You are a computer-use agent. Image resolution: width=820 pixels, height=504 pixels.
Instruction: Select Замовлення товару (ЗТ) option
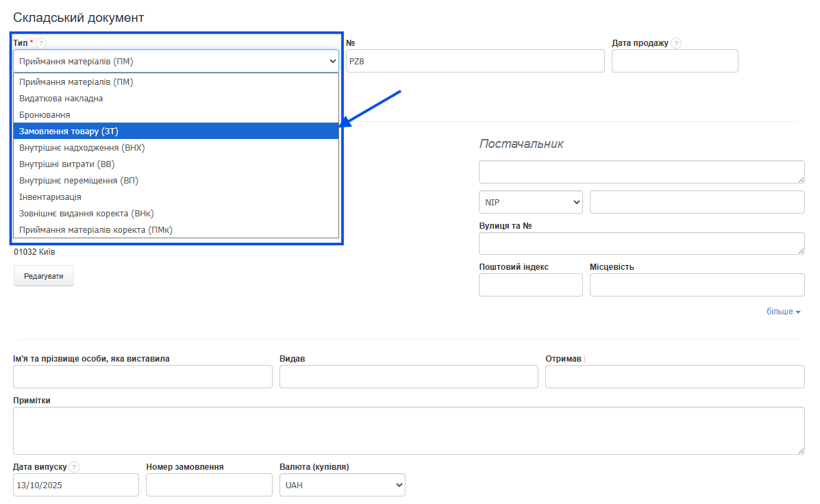(x=176, y=131)
